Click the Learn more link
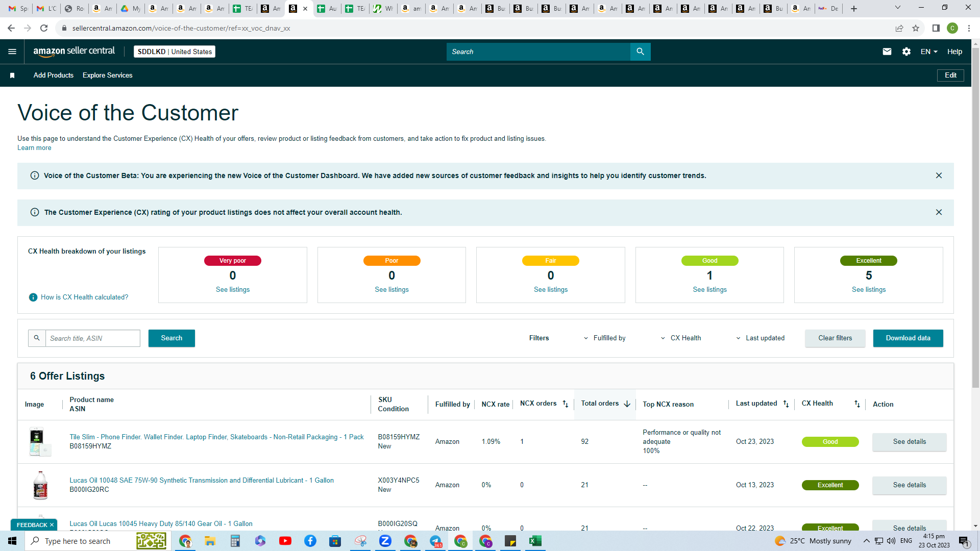The height and width of the screenshot is (551, 980). (x=34, y=148)
